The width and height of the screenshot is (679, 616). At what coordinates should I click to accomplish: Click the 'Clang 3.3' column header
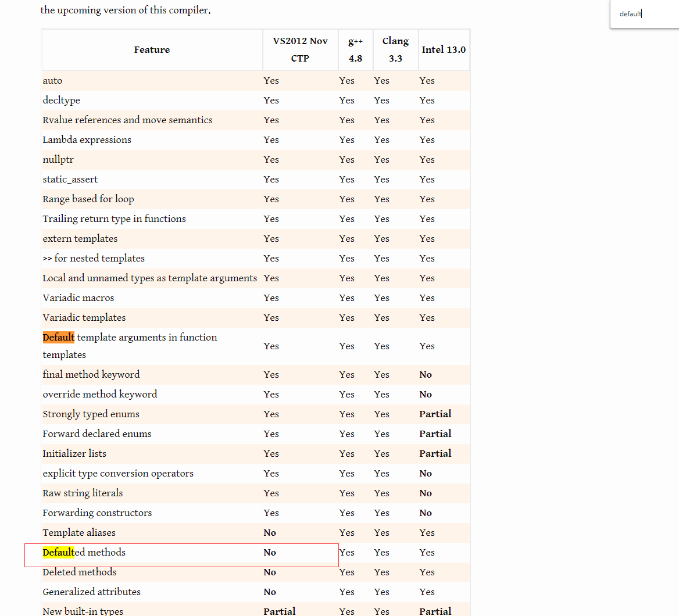395,50
